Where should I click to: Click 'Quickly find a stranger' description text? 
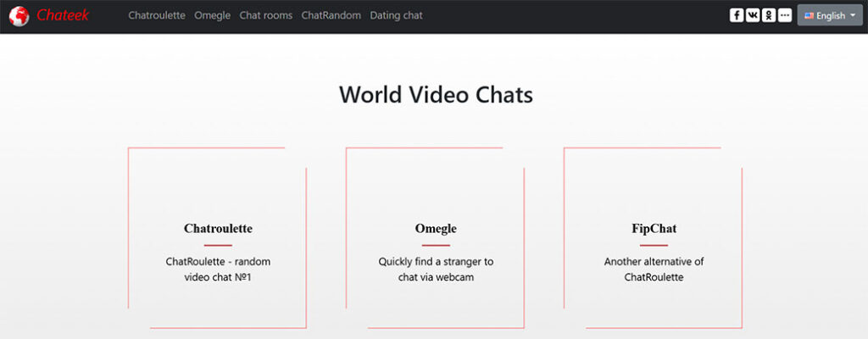click(x=436, y=270)
